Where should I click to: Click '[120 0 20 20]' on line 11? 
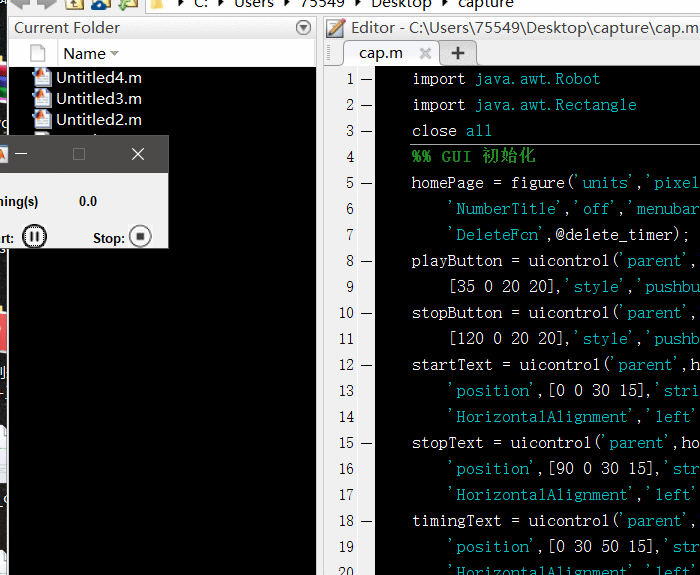(506, 339)
